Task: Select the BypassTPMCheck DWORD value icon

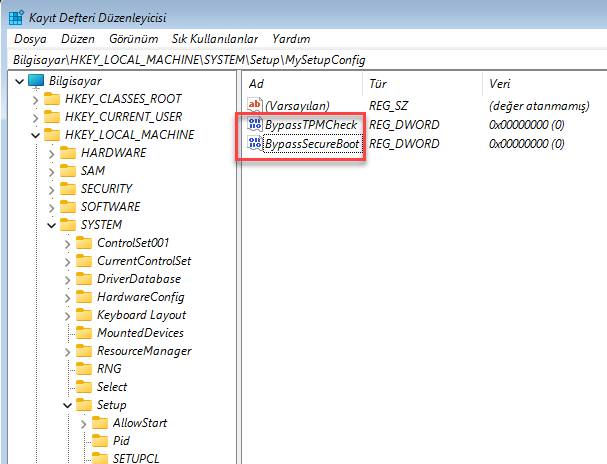Action: (254, 125)
